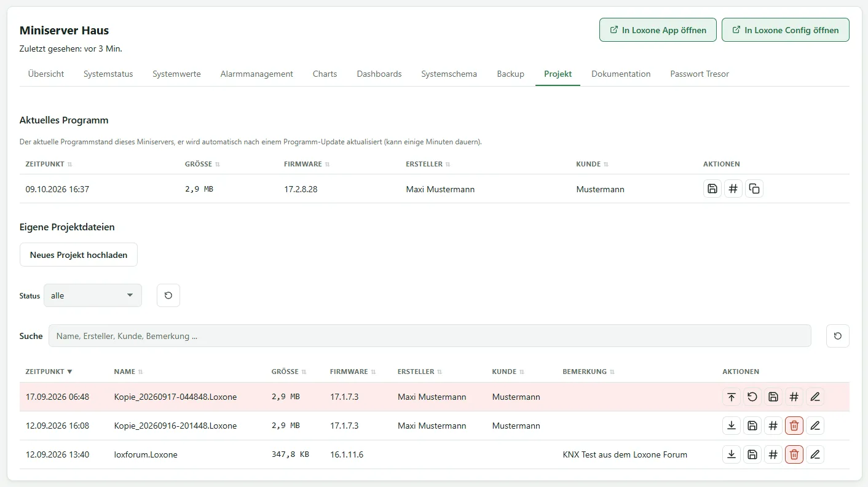Click the save icon in the Aktuelles Programm row
Viewport: 868px width, 487px height.
[712, 189]
